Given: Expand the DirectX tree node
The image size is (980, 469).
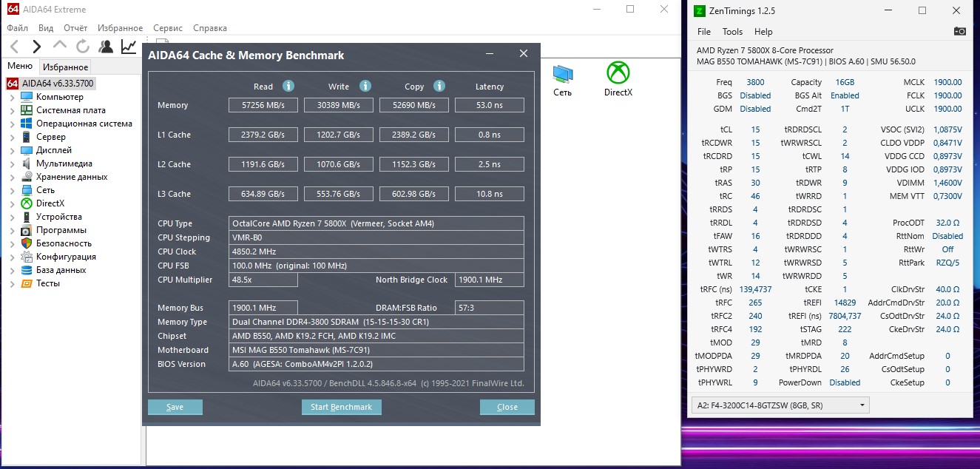Looking at the screenshot, I should [x=12, y=204].
